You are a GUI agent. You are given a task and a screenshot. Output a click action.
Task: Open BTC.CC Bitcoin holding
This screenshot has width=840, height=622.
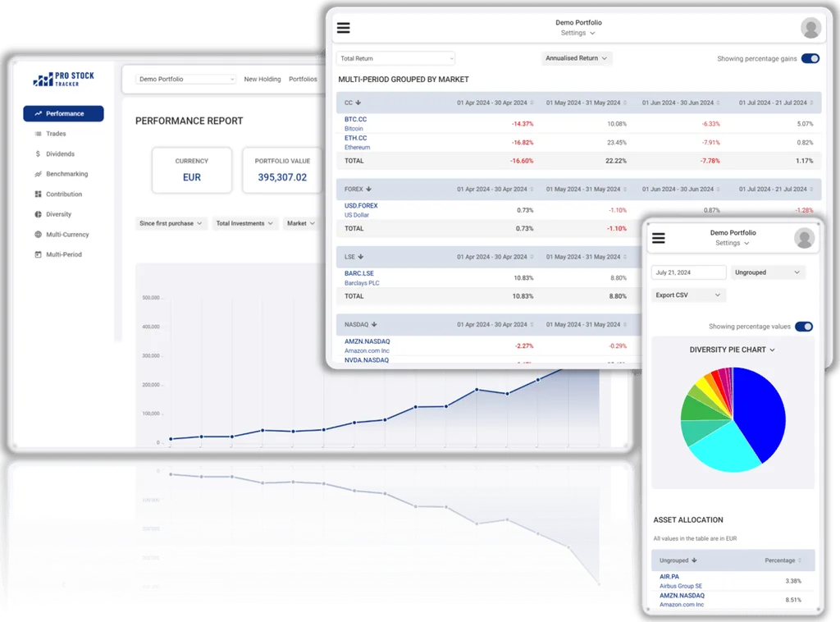click(x=355, y=124)
